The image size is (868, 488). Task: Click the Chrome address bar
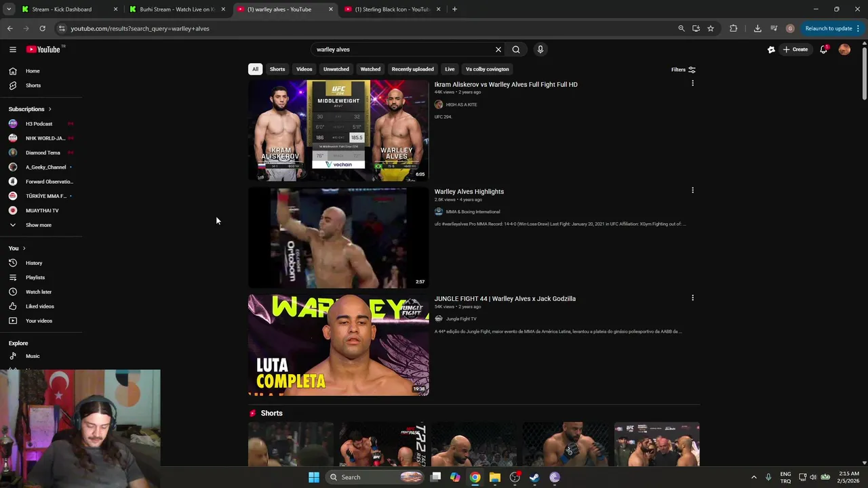[x=366, y=28]
